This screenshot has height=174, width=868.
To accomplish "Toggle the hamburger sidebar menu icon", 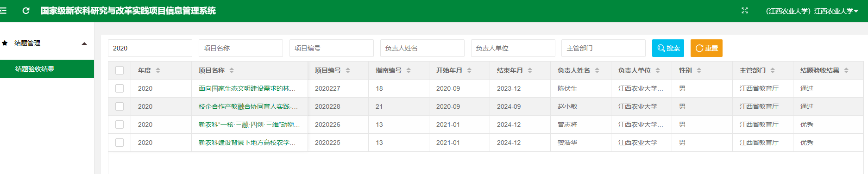I will click(3, 11).
